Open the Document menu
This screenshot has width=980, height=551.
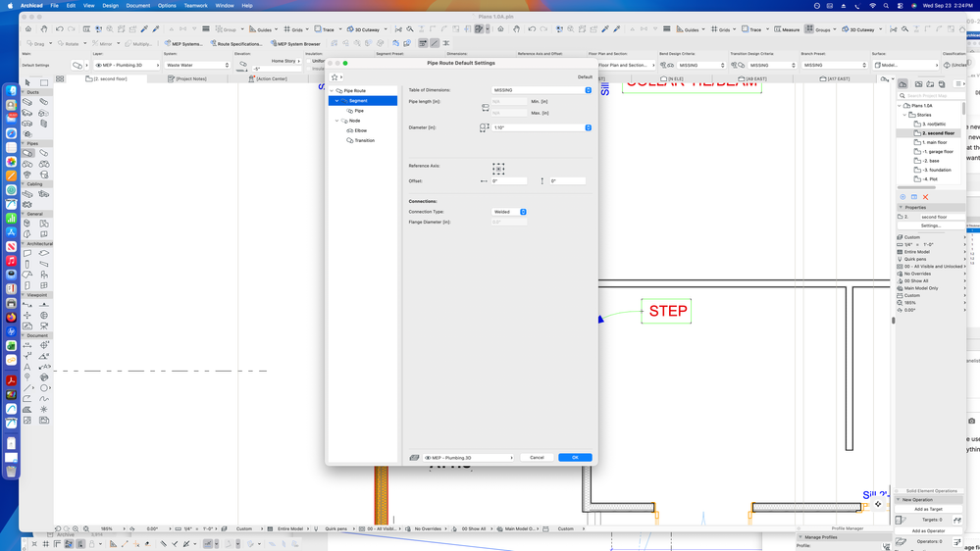coord(138,5)
